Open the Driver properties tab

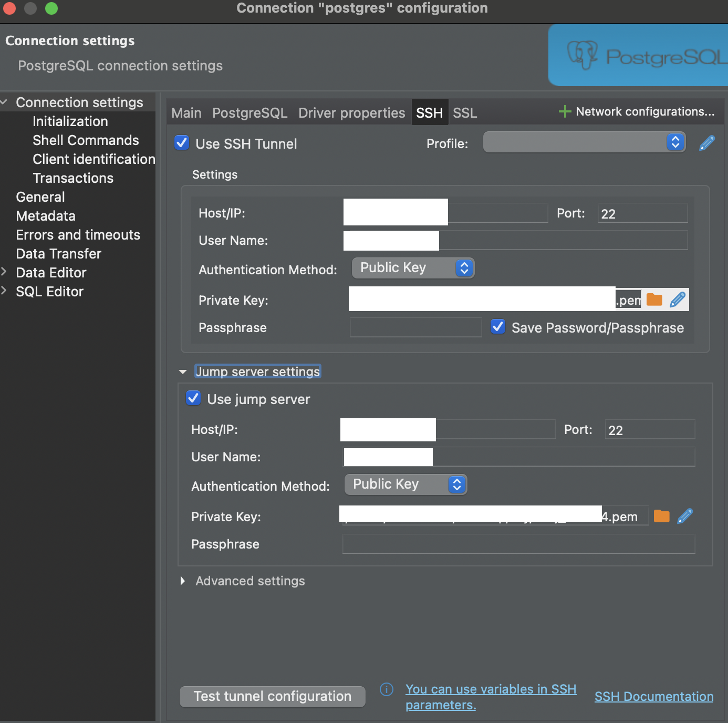(351, 113)
